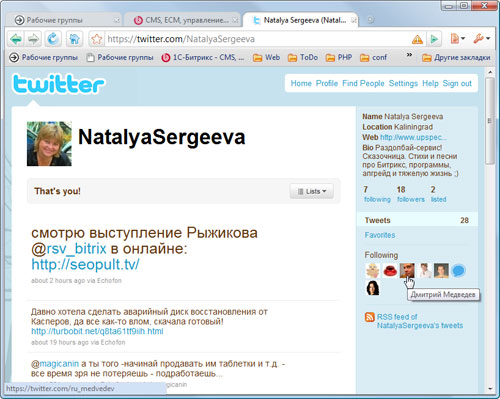This screenshot has height=399, width=500.
Task: Click the scrollbar up arrow
Action: [x=490, y=72]
